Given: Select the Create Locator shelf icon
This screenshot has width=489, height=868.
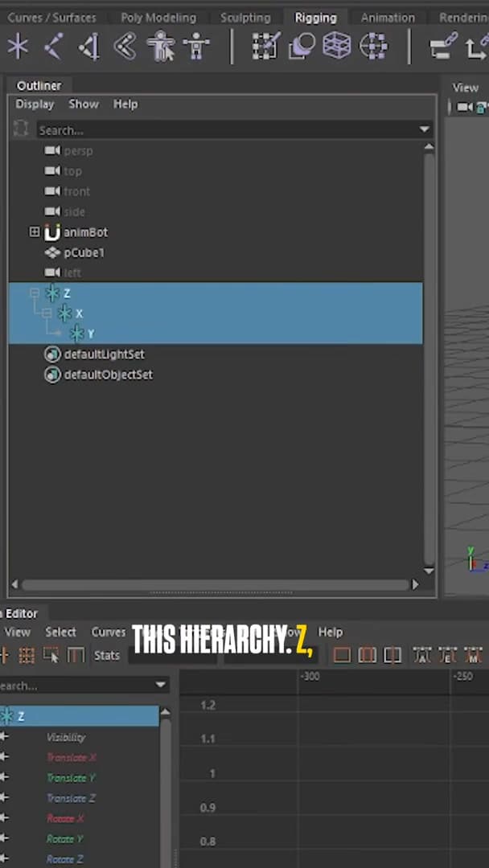Looking at the screenshot, I should tap(18, 46).
